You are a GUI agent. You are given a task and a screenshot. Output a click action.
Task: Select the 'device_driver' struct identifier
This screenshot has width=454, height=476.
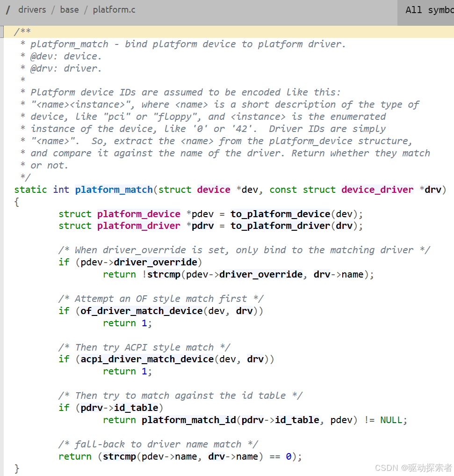(377, 190)
